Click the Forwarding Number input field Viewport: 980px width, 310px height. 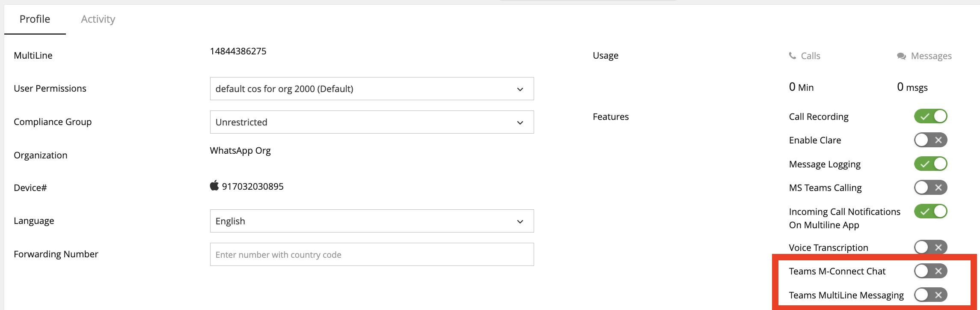click(371, 254)
